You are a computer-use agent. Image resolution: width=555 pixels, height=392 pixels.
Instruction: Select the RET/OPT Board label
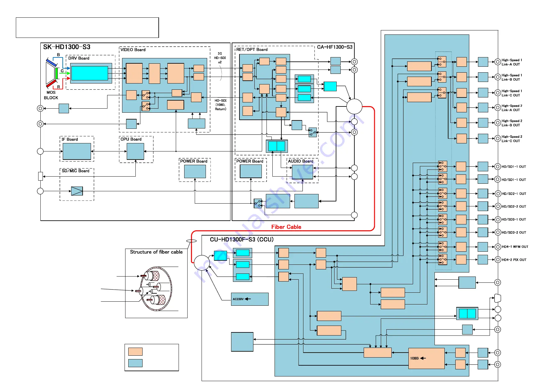(252, 49)
